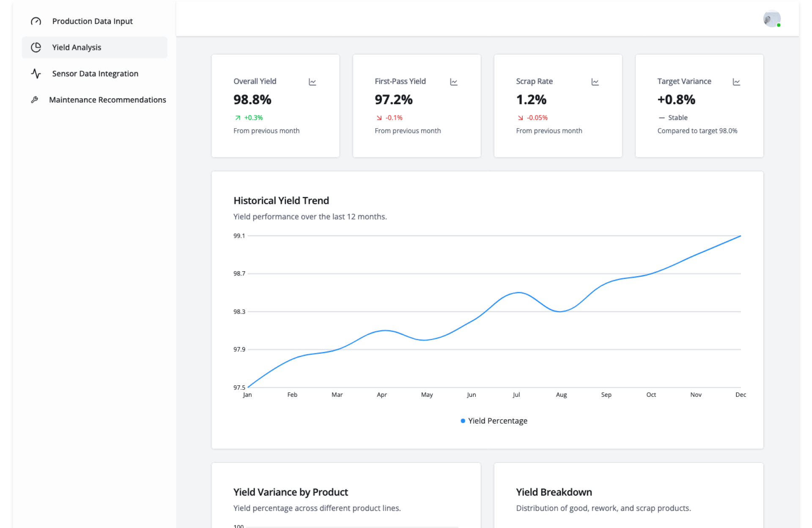
Task: Open Production Data Input page
Action: point(92,21)
